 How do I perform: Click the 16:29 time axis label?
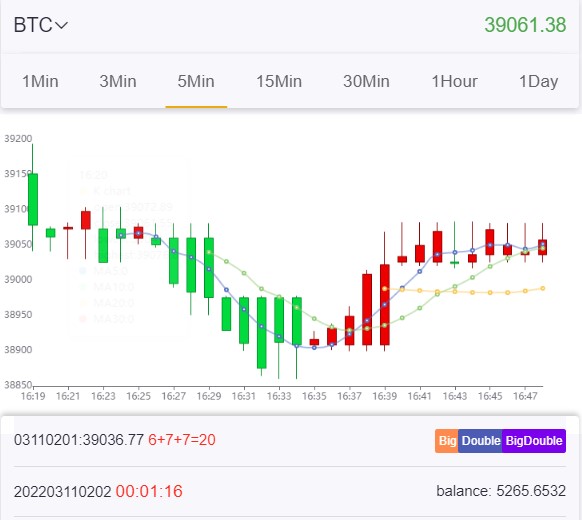[x=209, y=396]
